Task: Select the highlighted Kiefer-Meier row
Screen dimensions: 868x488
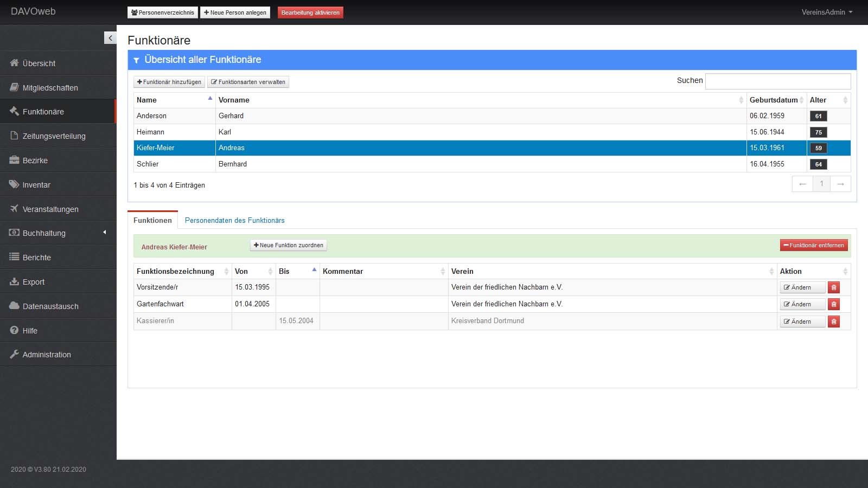Action: pos(492,147)
